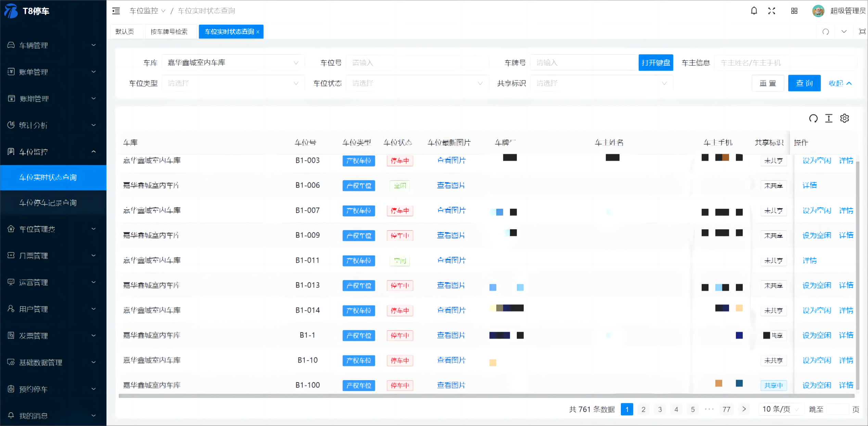This screenshot has height=426, width=868.
Task: Go to page 2 of results
Action: (643, 409)
